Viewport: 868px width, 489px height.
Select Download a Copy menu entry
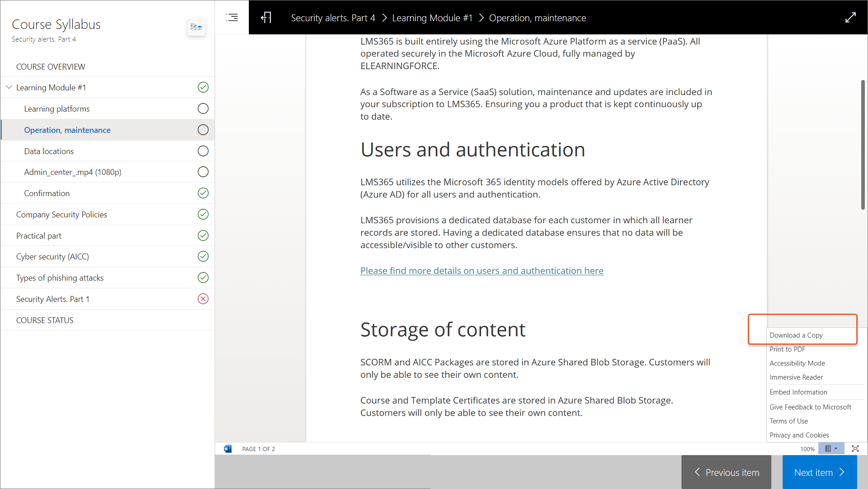click(796, 335)
